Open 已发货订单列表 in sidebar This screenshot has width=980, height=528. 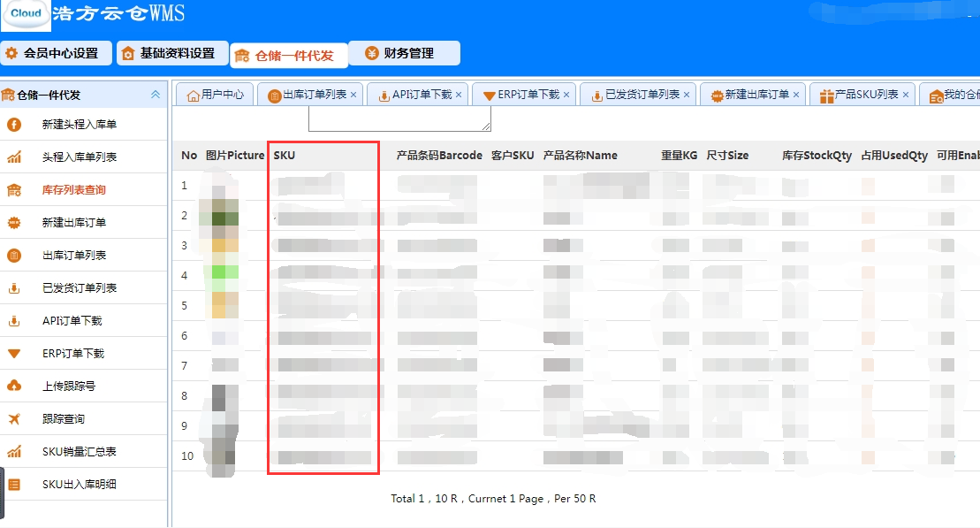pyautogui.click(x=80, y=287)
